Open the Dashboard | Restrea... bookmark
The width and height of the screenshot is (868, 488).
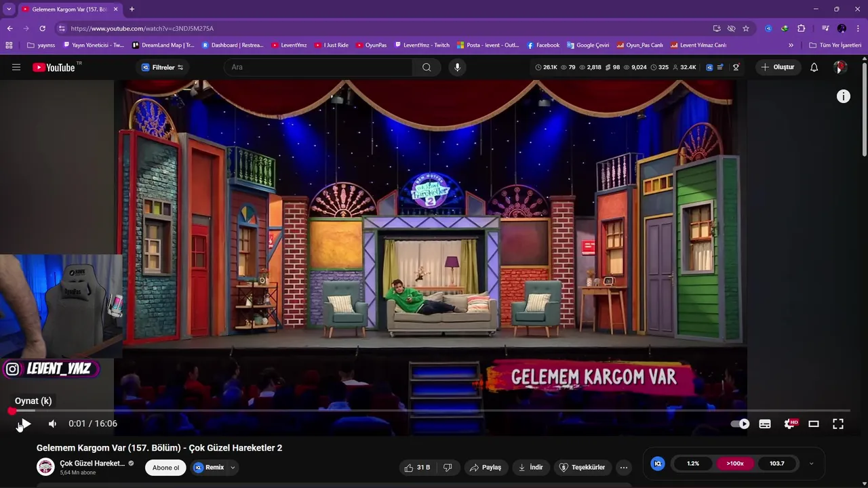[x=233, y=45]
